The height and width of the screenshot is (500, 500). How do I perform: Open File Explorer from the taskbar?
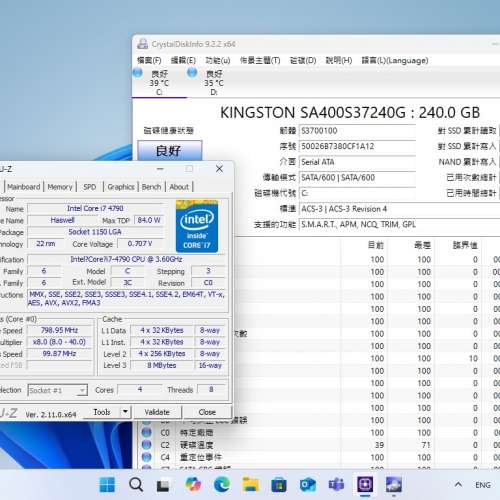point(251,485)
